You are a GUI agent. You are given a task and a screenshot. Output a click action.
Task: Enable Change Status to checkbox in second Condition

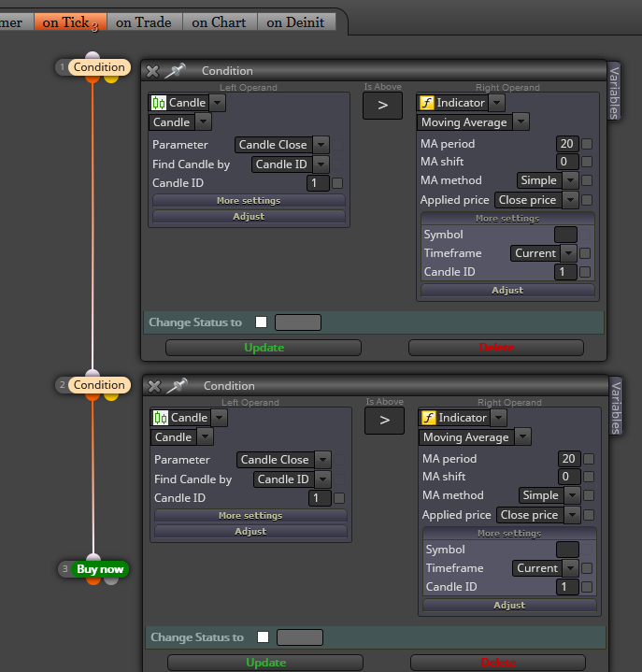(x=264, y=637)
